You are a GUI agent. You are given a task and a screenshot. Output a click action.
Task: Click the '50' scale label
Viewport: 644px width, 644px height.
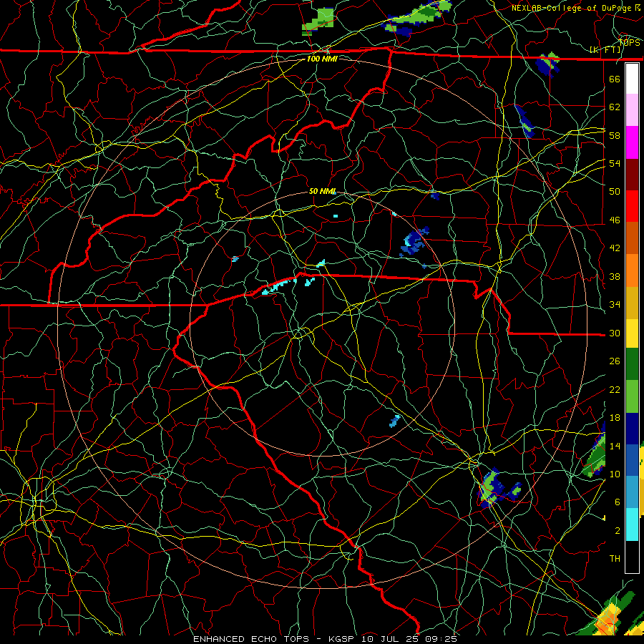pyautogui.click(x=615, y=191)
